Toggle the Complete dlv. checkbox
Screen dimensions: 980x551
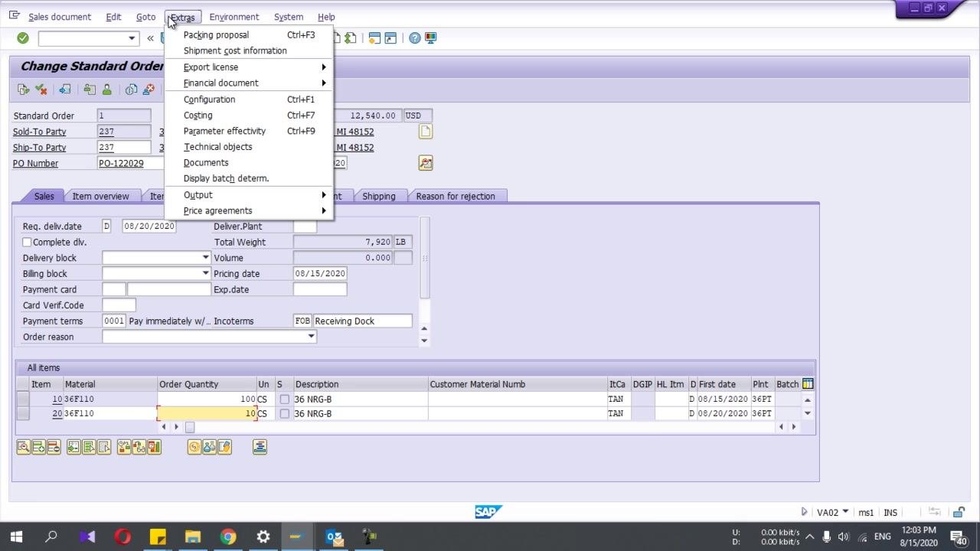[x=27, y=242]
